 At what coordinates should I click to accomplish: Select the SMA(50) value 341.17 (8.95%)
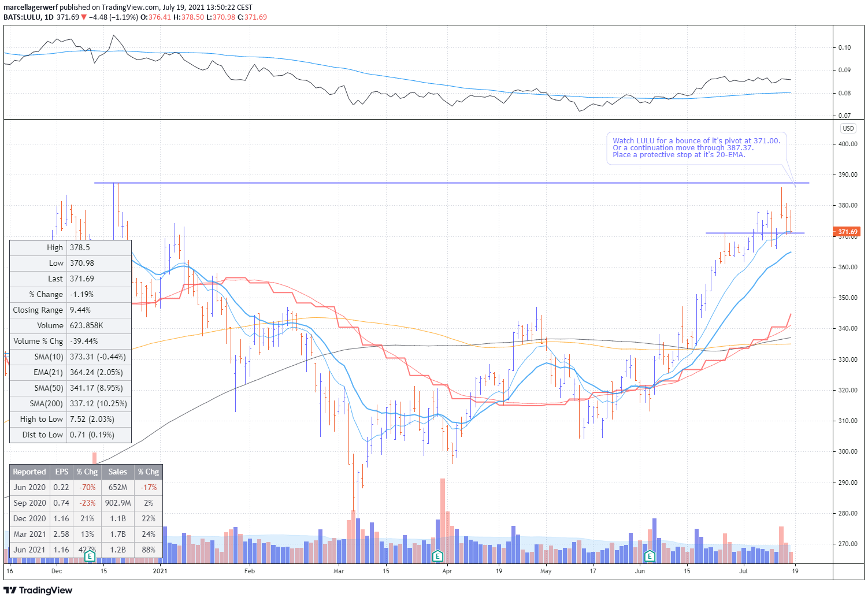tap(99, 388)
